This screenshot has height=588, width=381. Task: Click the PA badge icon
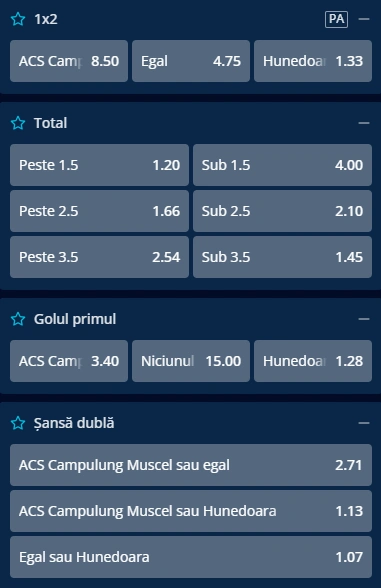(336, 19)
